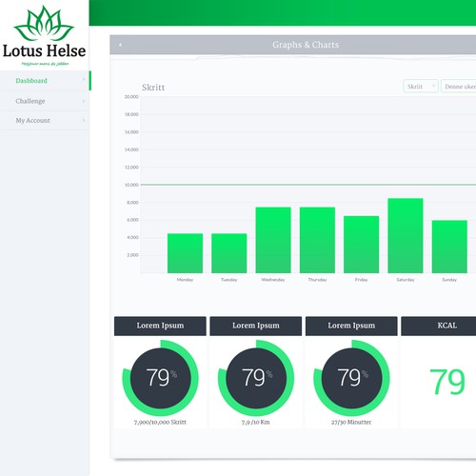Select the Thursday bar in chart
The width and height of the screenshot is (476, 476).
click(317, 240)
